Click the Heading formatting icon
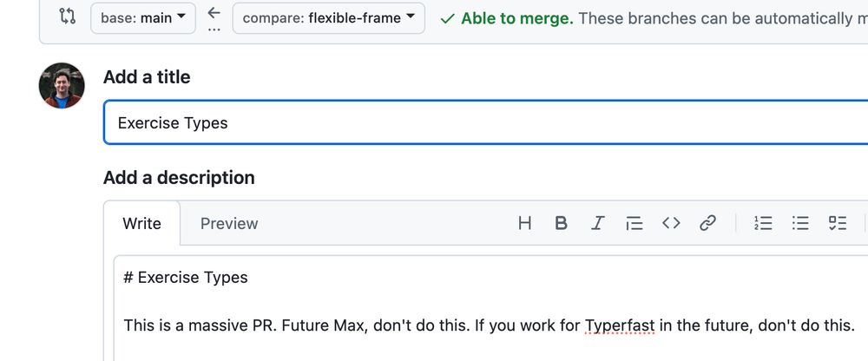The width and height of the screenshot is (868, 361). click(x=524, y=223)
